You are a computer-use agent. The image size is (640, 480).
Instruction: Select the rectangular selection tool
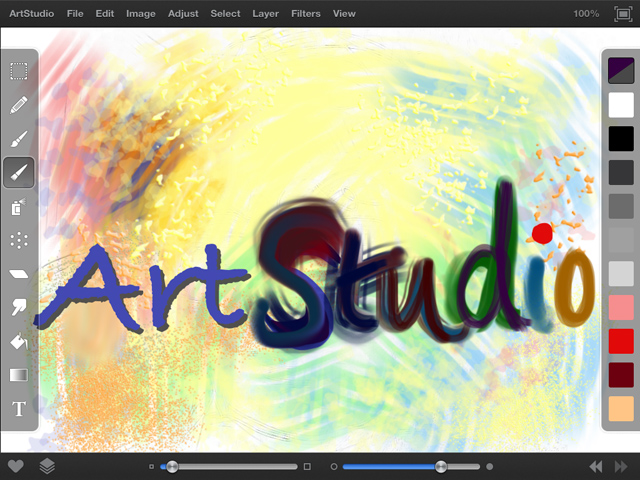click(19, 71)
